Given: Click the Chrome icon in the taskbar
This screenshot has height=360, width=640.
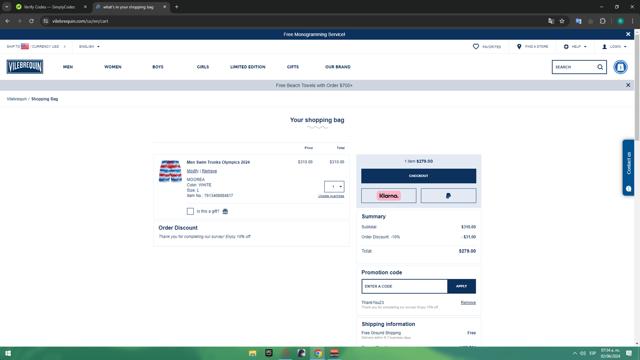Looking at the screenshot, I should [318, 353].
